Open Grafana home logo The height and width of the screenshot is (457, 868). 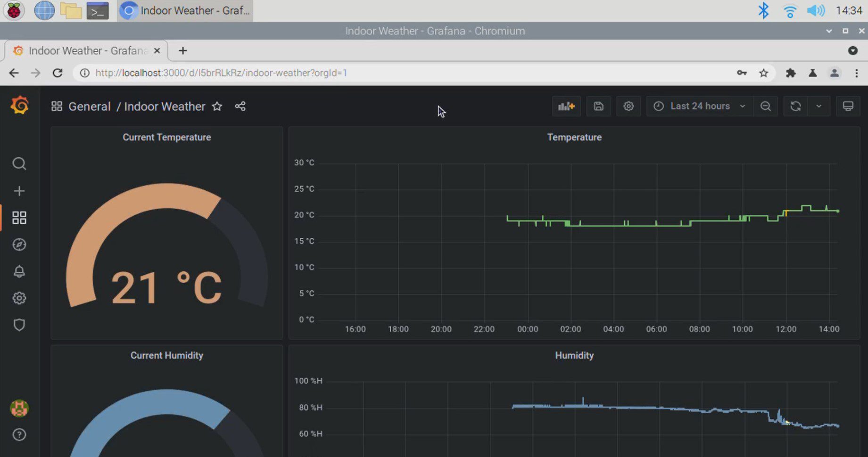tap(20, 106)
